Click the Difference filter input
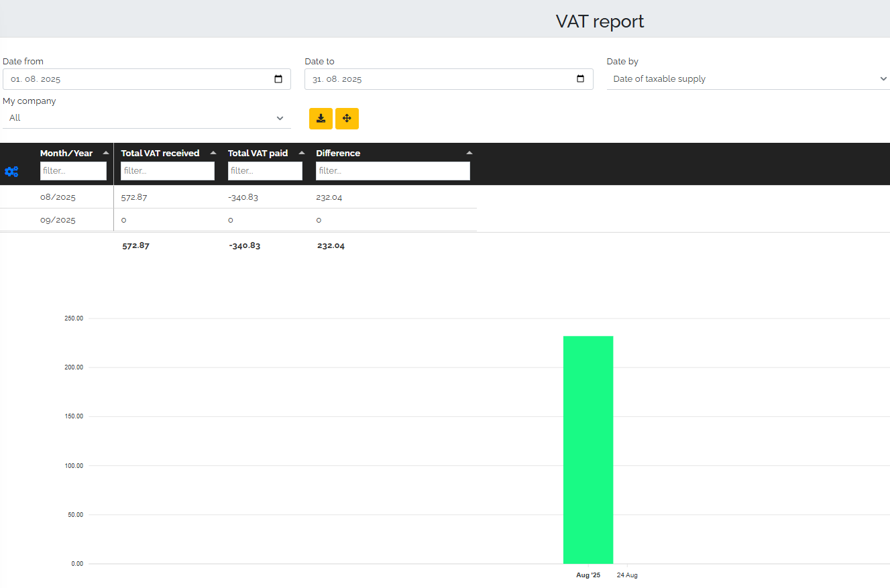890x588 pixels. (392, 171)
